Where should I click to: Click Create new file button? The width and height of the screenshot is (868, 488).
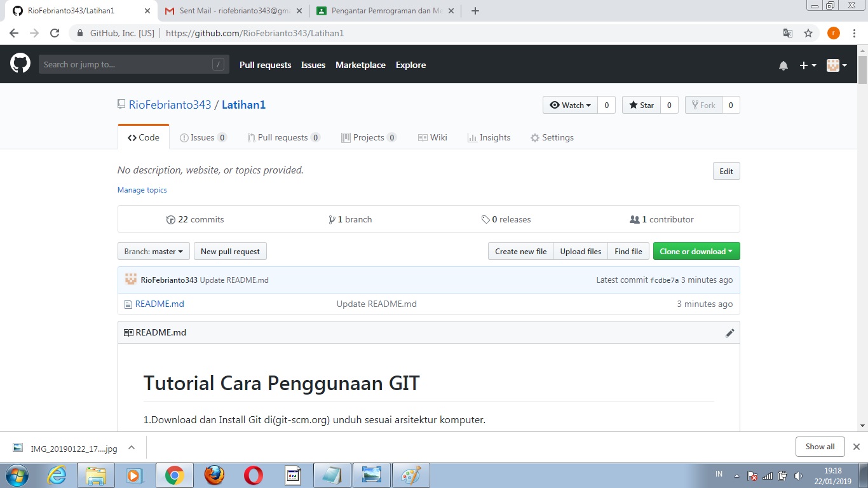coord(520,251)
